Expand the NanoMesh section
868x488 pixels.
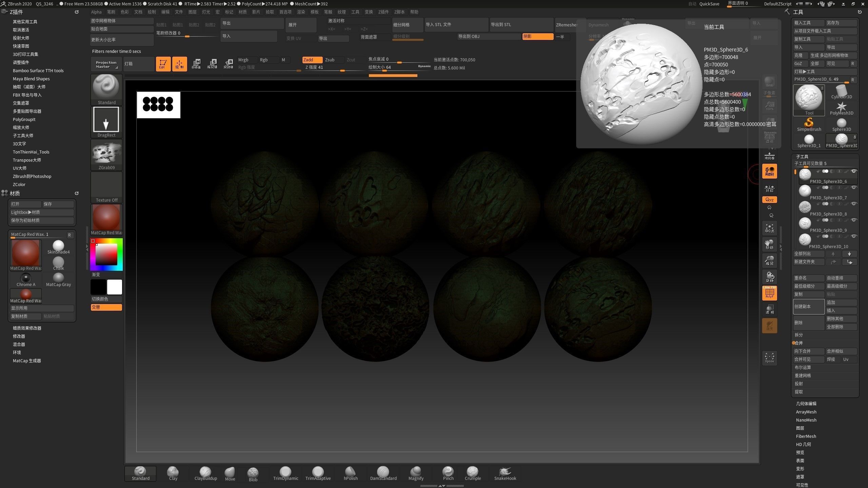point(806,420)
